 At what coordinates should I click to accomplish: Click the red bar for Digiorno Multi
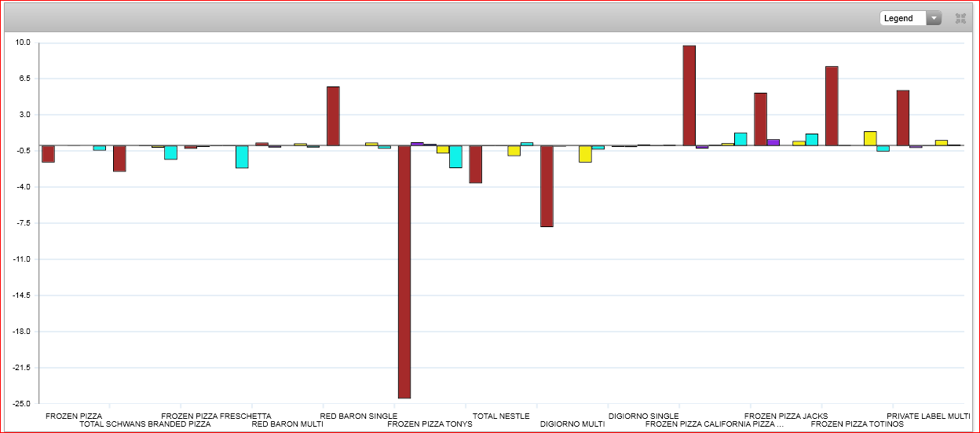coord(547,186)
